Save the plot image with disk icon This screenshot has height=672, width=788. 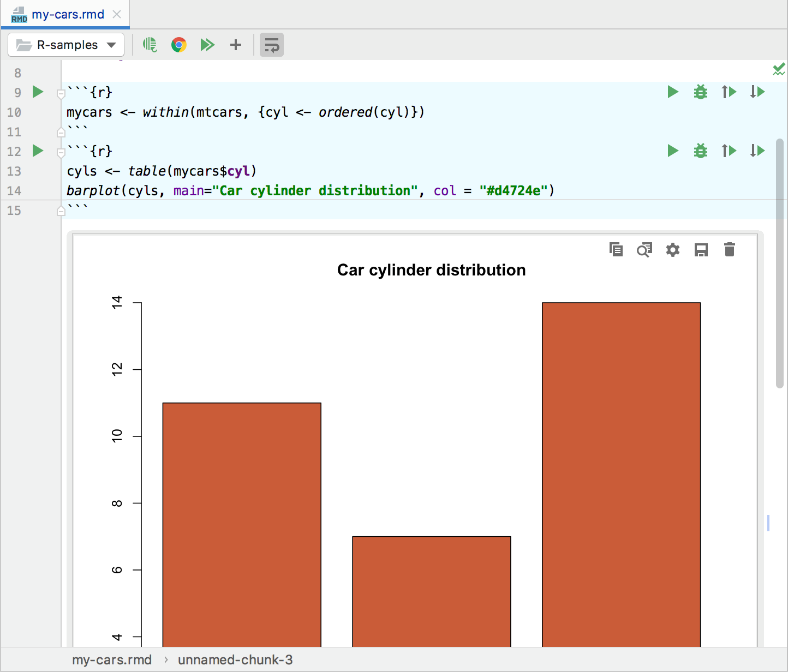[701, 250]
